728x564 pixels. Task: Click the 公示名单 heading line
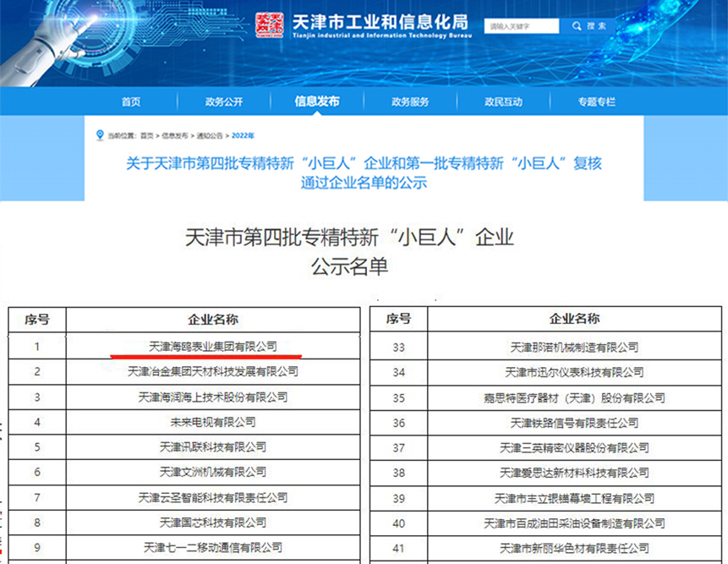(349, 266)
